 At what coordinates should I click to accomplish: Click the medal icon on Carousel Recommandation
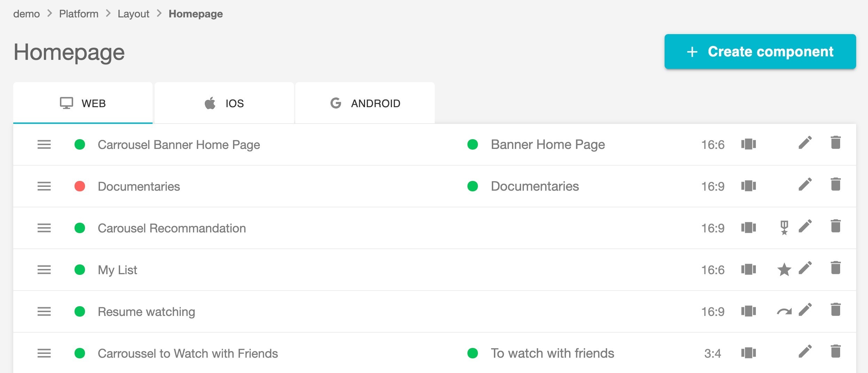pyautogui.click(x=784, y=228)
